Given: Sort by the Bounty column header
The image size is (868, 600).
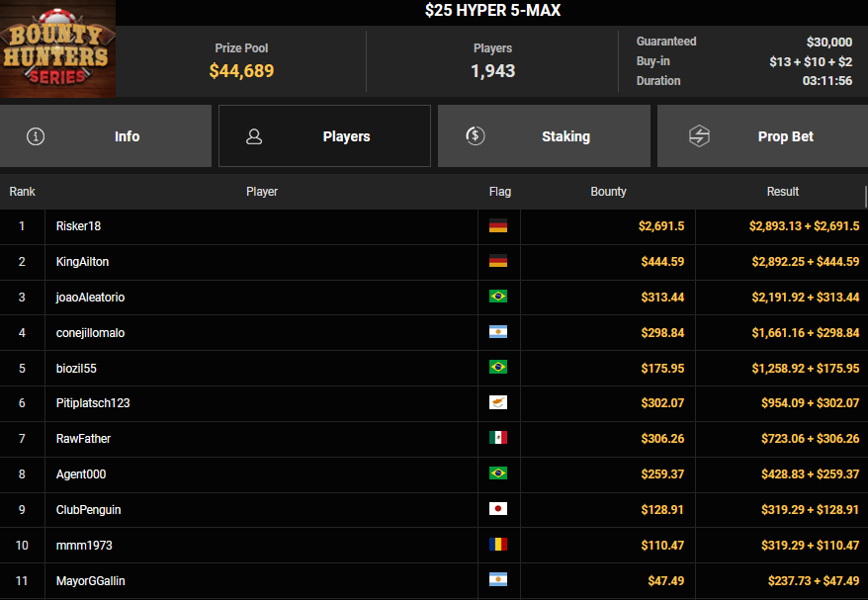Looking at the screenshot, I should tap(608, 192).
